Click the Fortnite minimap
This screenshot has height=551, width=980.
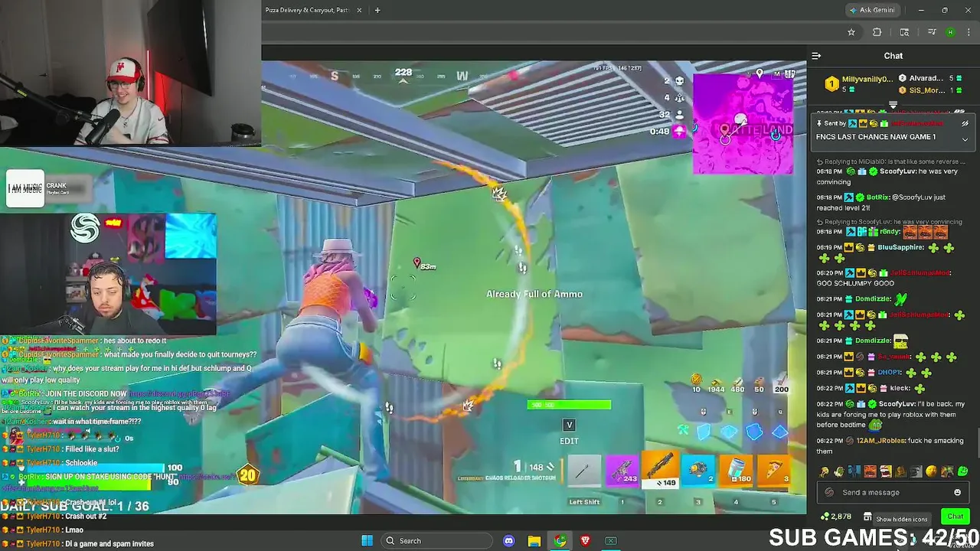tap(743, 122)
